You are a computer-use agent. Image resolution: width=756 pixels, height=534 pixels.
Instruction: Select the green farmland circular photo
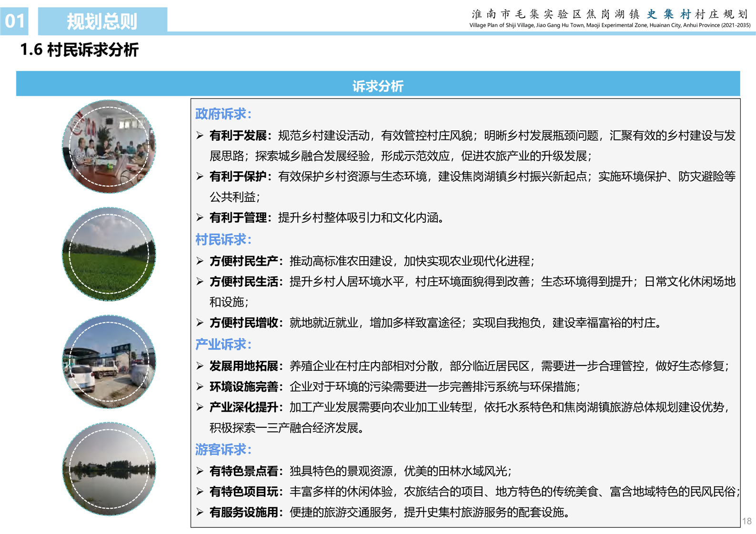109,254
